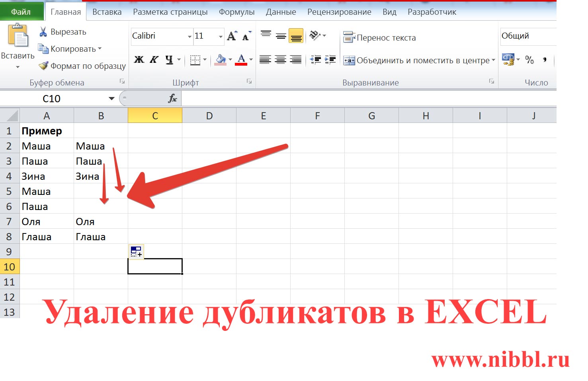Select cell A8 containing Глаша
The height and width of the screenshot is (381, 588).
tap(47, 237)
